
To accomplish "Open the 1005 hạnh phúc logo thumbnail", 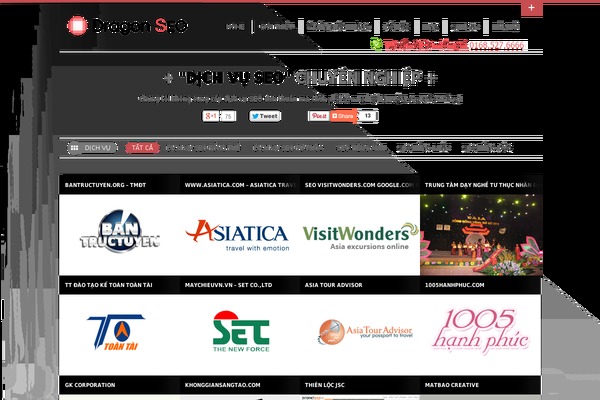I will pos(481,335).
